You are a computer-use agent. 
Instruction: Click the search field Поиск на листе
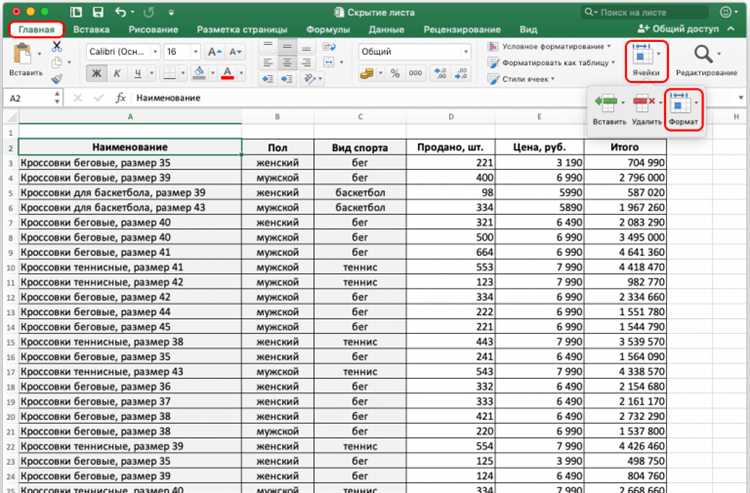[644, 12]
